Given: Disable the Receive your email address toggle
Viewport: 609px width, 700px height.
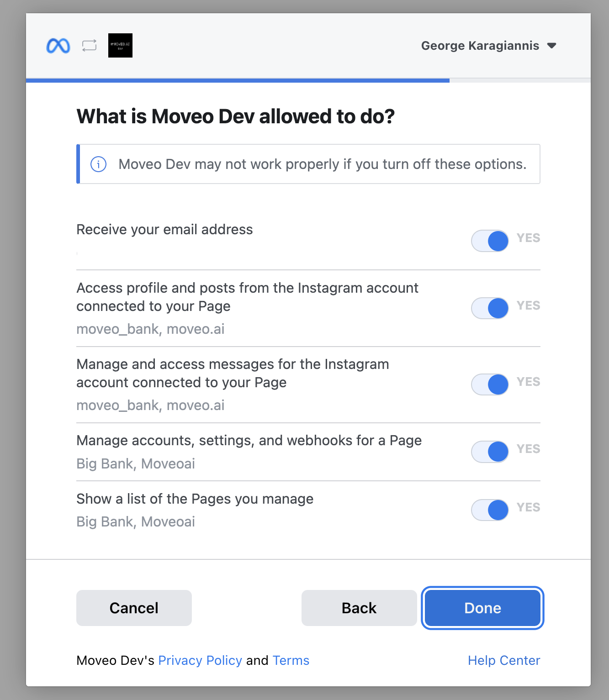Looking at the screenshot, I should 490,241.
